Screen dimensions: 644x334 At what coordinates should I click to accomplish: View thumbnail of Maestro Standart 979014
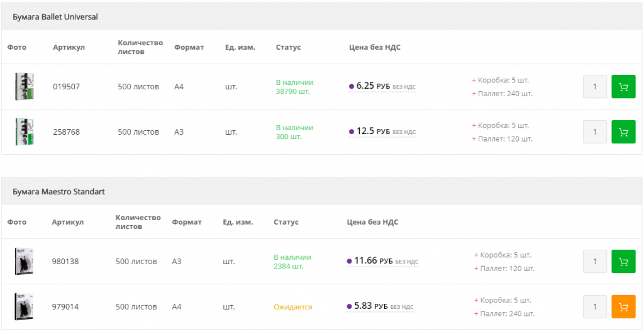(24, 307)
